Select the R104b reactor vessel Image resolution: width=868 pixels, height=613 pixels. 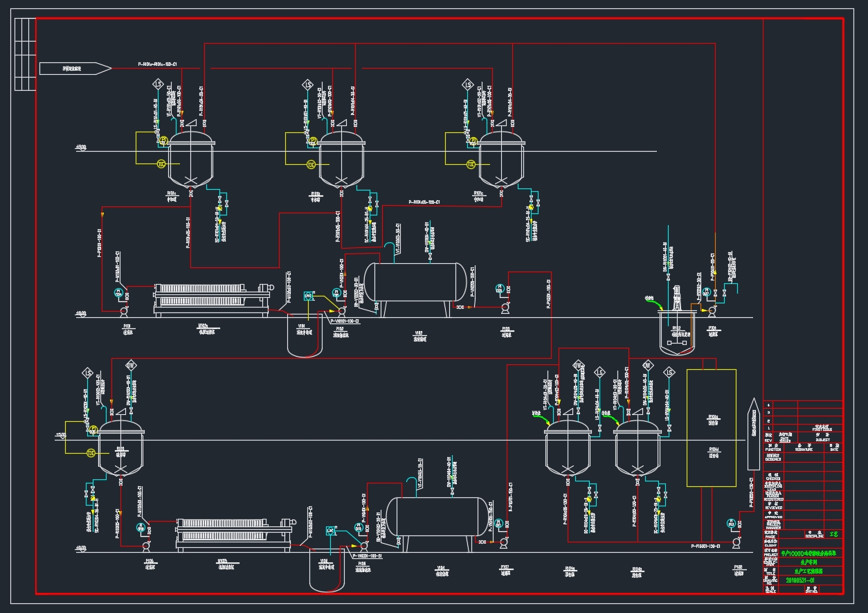pos(638,447)
